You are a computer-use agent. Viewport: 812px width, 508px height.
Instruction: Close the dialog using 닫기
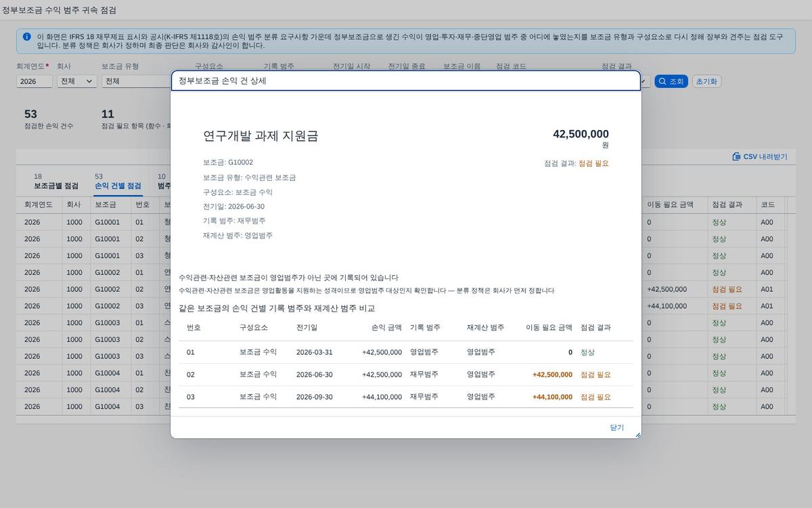click(617, 427)
